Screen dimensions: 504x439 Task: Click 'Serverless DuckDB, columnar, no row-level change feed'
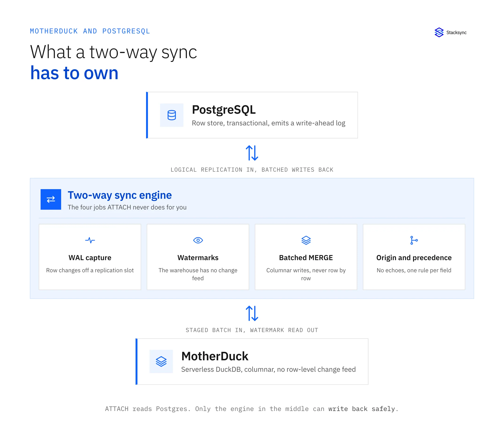point(269,369)
